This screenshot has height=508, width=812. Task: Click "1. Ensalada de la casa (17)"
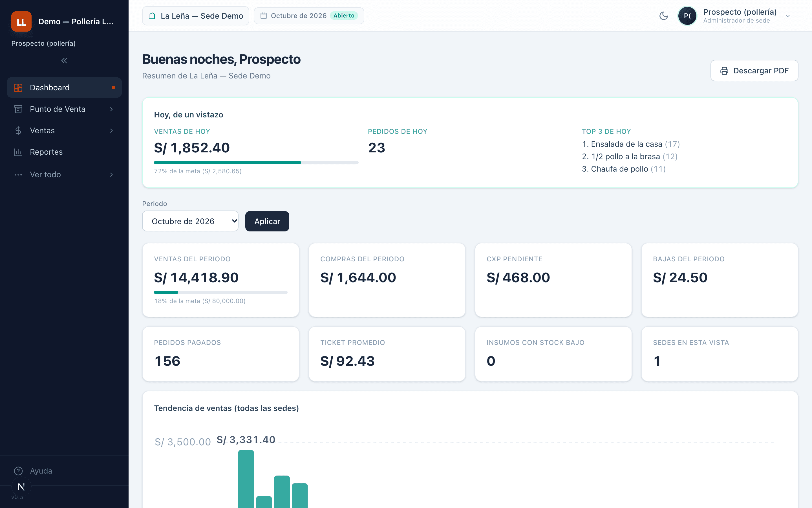(x=631, y=144)
